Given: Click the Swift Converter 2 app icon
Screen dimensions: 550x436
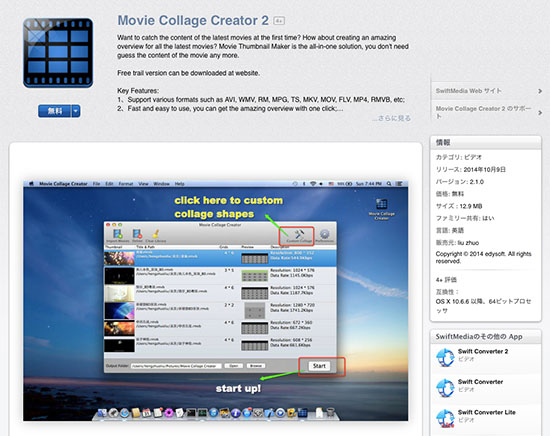Looking at the screenshot, I should 445,357.
